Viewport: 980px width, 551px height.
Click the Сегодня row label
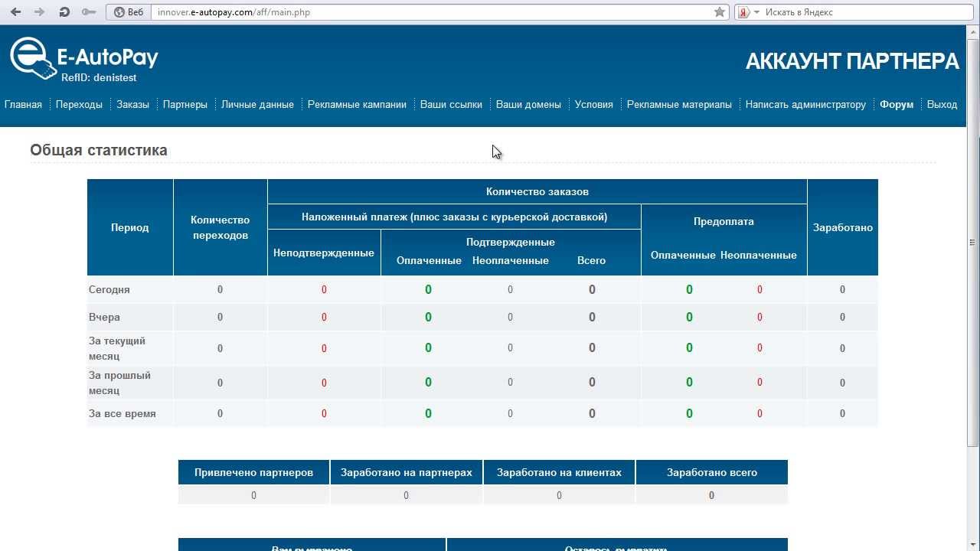point(109,289)
